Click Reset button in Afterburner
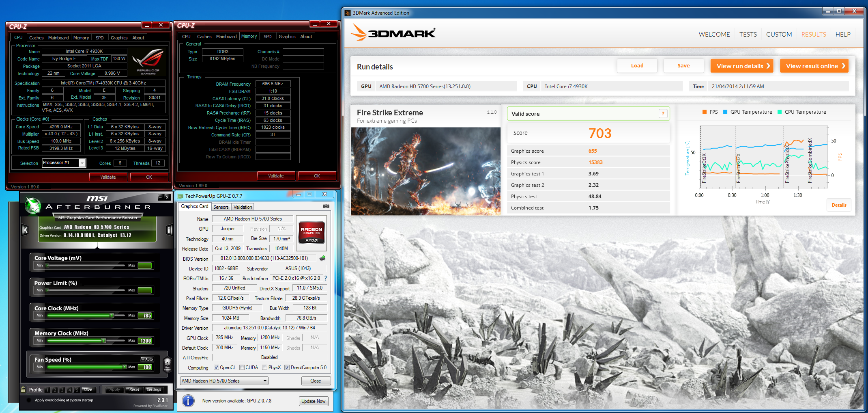The image size is (868, 413). tap(134, 390)
